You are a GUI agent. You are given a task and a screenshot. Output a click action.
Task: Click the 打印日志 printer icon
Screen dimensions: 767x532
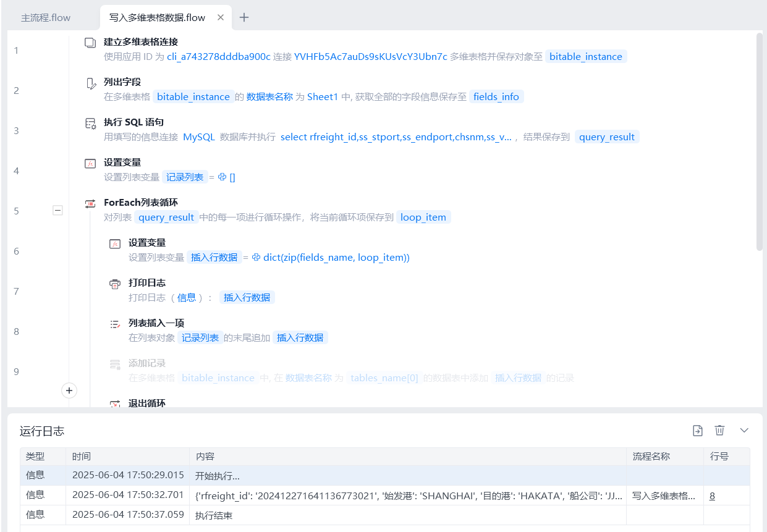[115, 284]
